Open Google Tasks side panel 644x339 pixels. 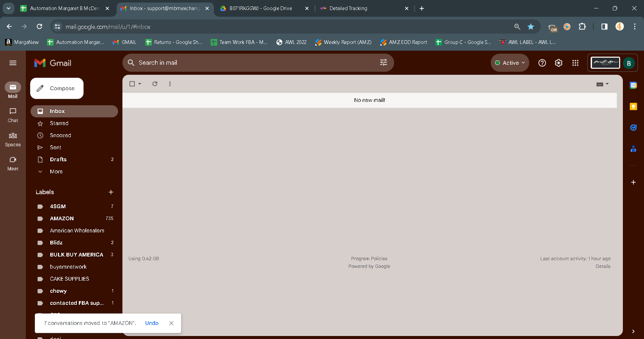[633, 127]
